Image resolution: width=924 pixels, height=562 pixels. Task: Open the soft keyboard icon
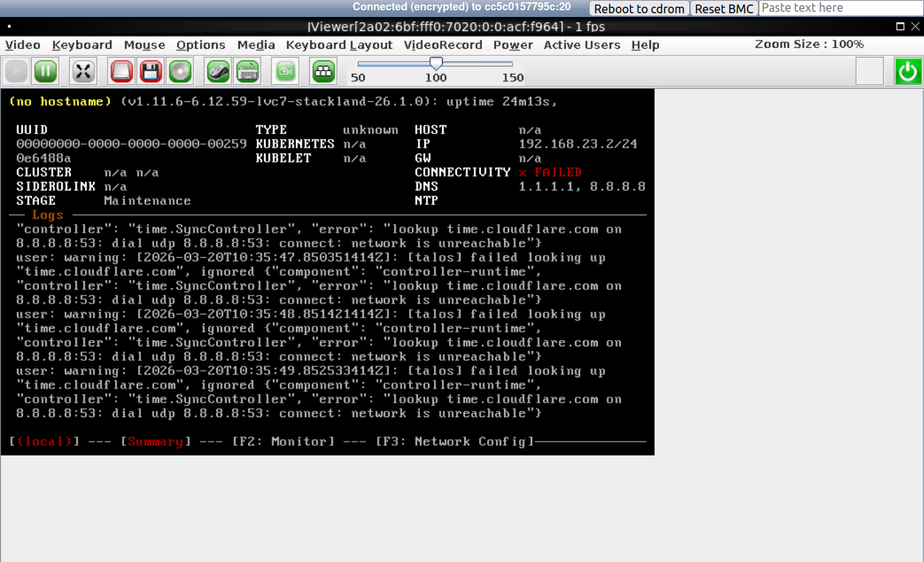247,71
